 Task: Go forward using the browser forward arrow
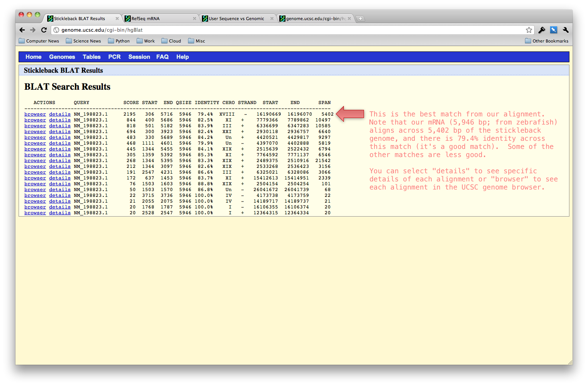[33, 30]
